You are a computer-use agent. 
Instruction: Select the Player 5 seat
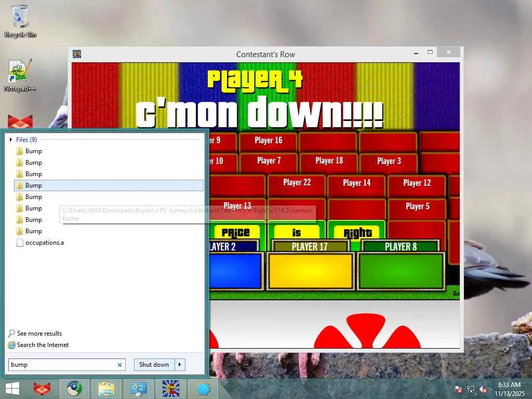pos(417,208)
